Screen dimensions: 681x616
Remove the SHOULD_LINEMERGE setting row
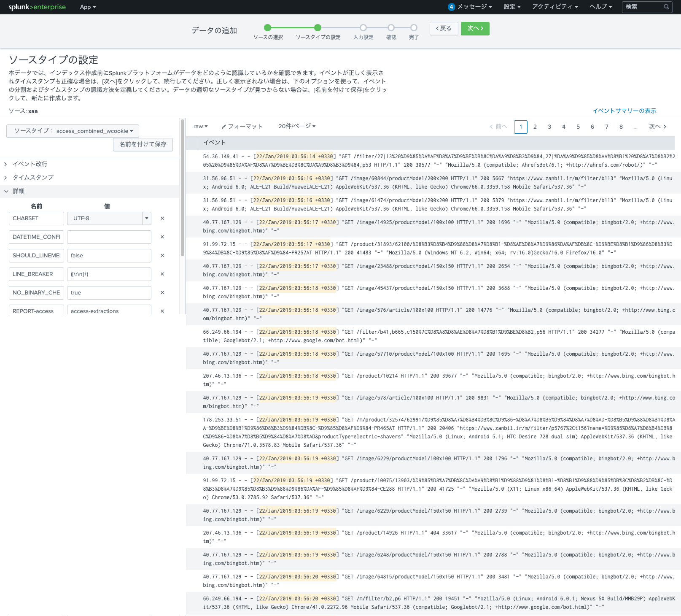[162, 256]
